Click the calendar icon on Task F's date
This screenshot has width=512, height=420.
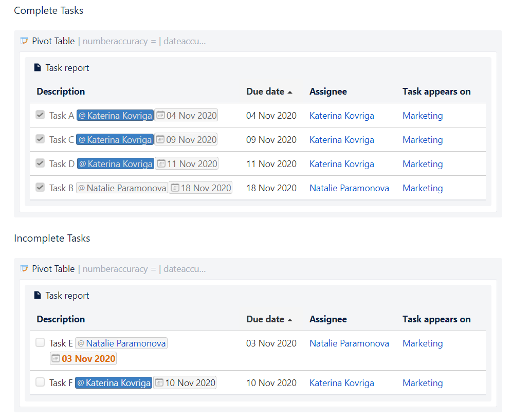[159, 383]
